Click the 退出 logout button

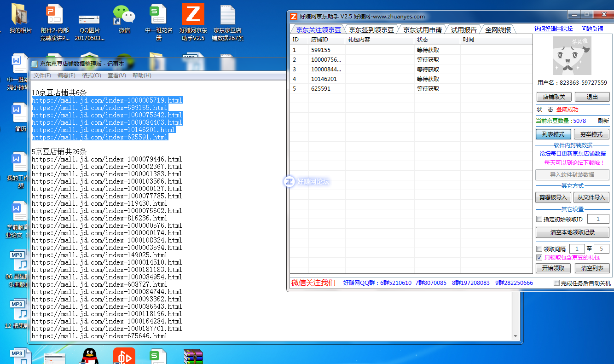pyautogui.click(x=592, y=97)
